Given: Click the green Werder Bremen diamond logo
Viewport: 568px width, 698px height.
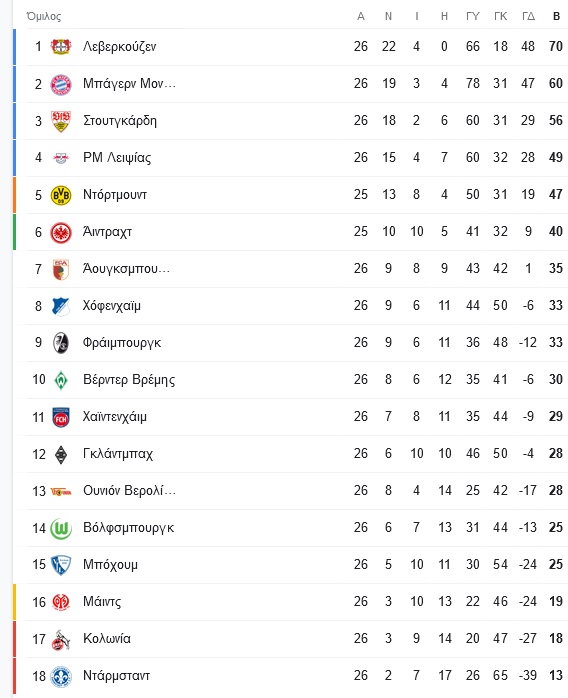Looking at the screenshot, I should (61, 380).
